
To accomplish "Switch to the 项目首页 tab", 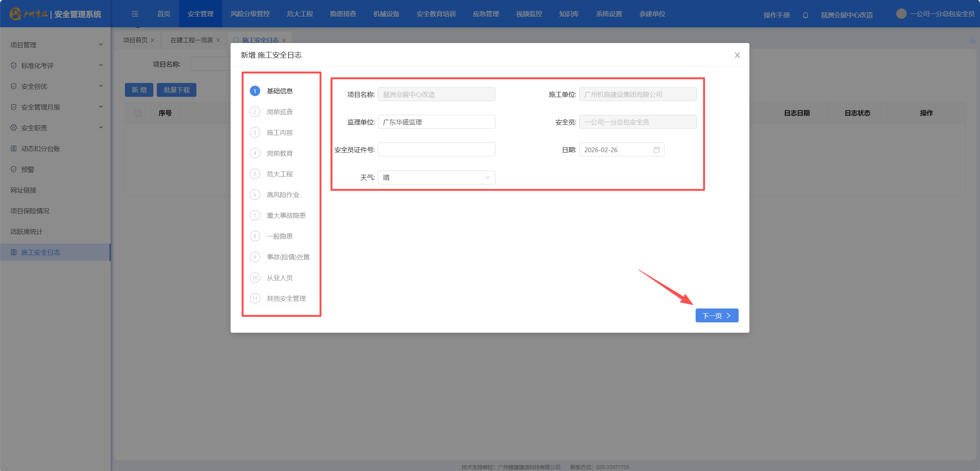I will [x=135, y=40].
